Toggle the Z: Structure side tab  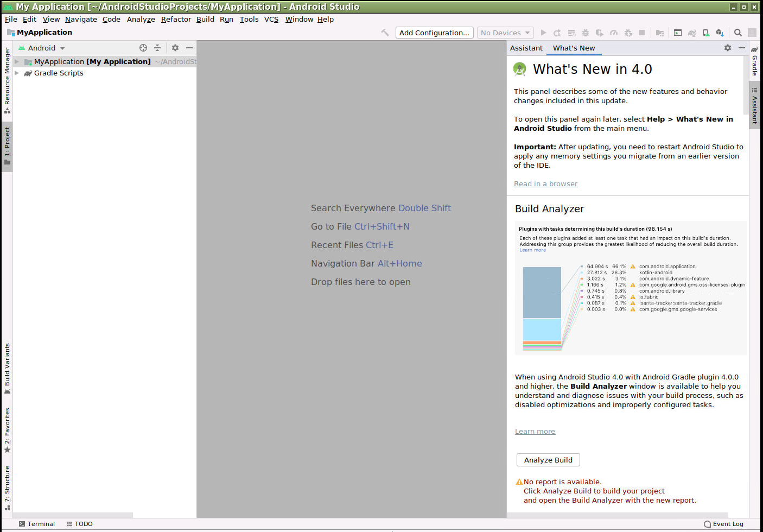coord(7,488)
